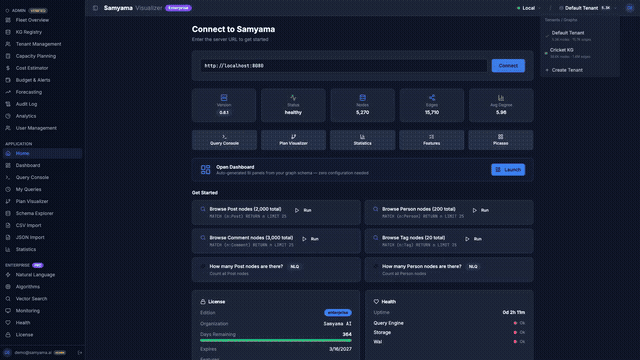Toggle the sidebar collapse icon
Viewport: 640px width, 360px height.
(x=95, y=8)
